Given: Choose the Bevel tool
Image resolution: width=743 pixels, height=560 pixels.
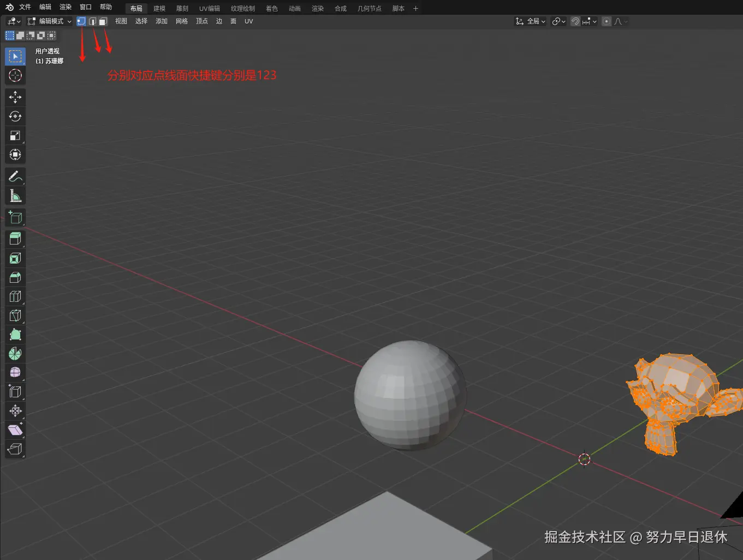Looking at the screenshot, I should [x=15, y=277].
